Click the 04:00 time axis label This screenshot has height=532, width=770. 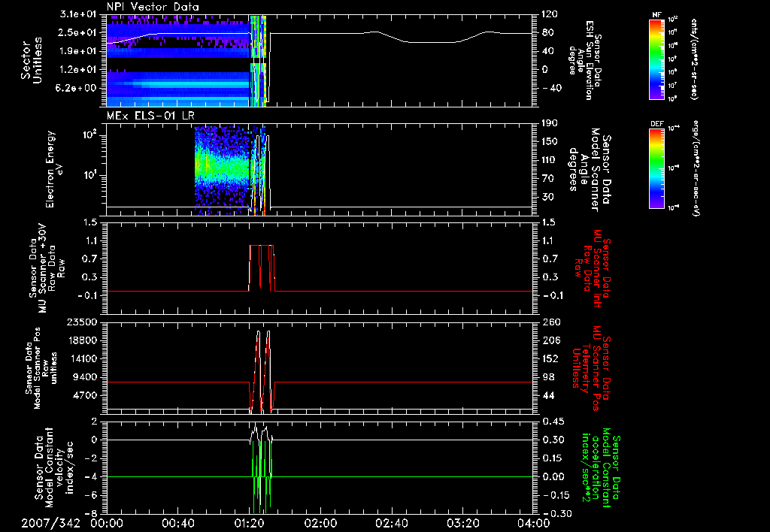(533, 523)
